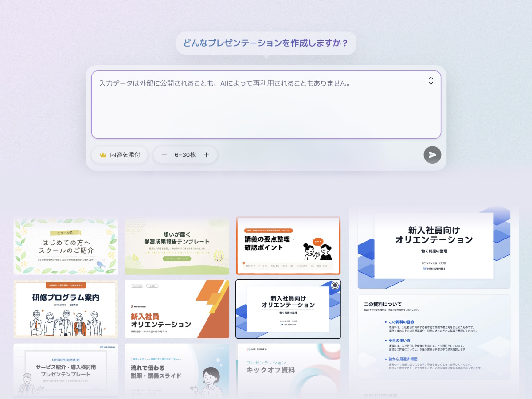The width and height of the screenshot is (532, 399).
Task: Click the 今日の使い方 heading in preview
Action: (399, 340)
